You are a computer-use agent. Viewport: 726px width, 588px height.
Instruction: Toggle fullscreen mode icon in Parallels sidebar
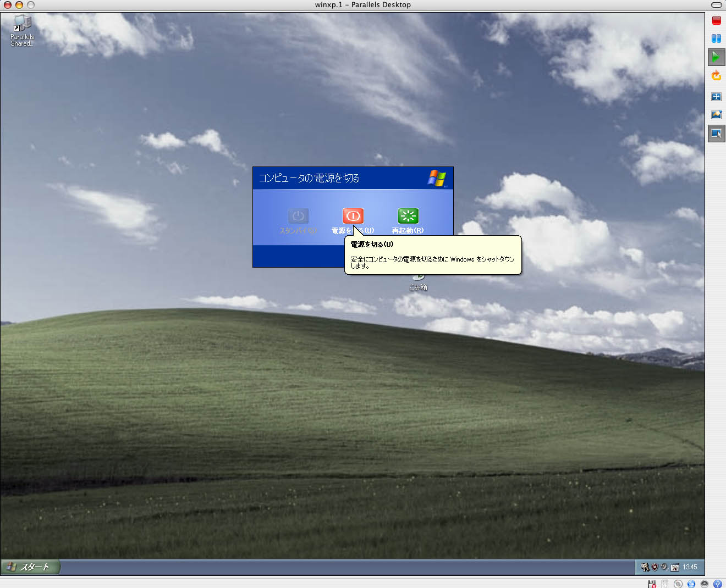click(716, 97)
